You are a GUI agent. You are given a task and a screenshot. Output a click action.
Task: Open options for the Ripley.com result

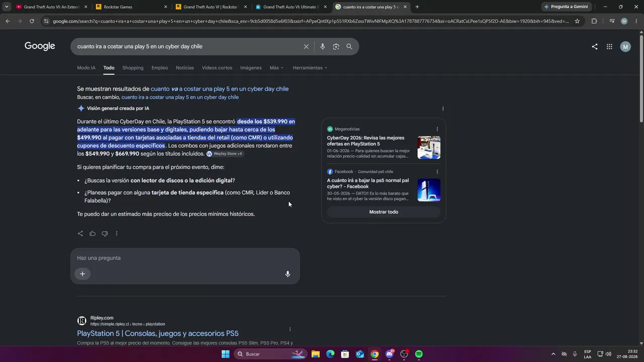click(x=290, y=329)
